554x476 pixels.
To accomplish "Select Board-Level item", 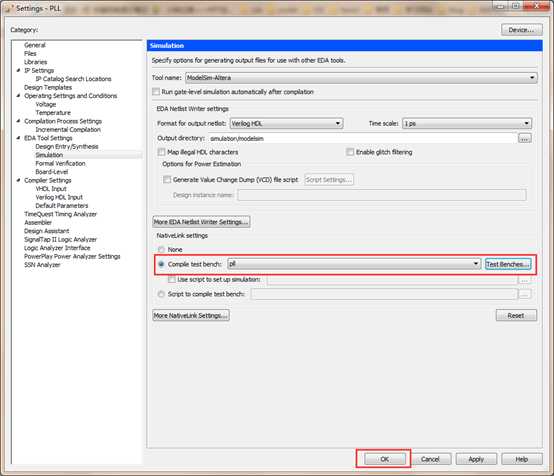I will click(52, 172).
